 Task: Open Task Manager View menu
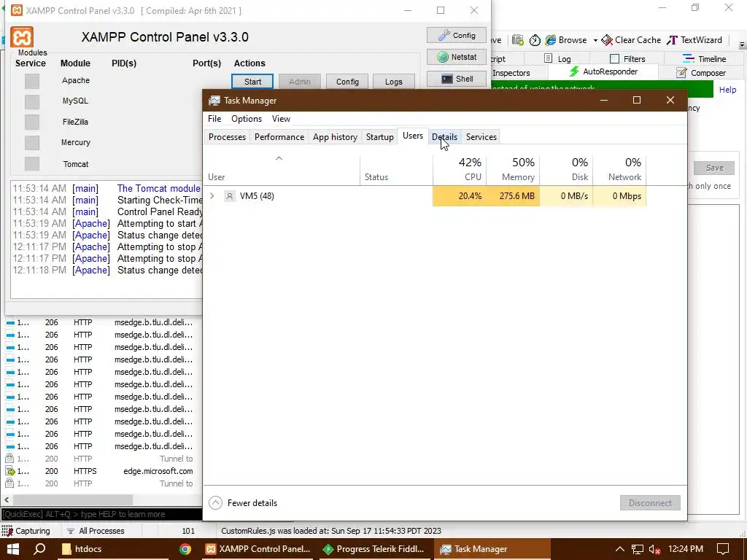click(281, 119)
